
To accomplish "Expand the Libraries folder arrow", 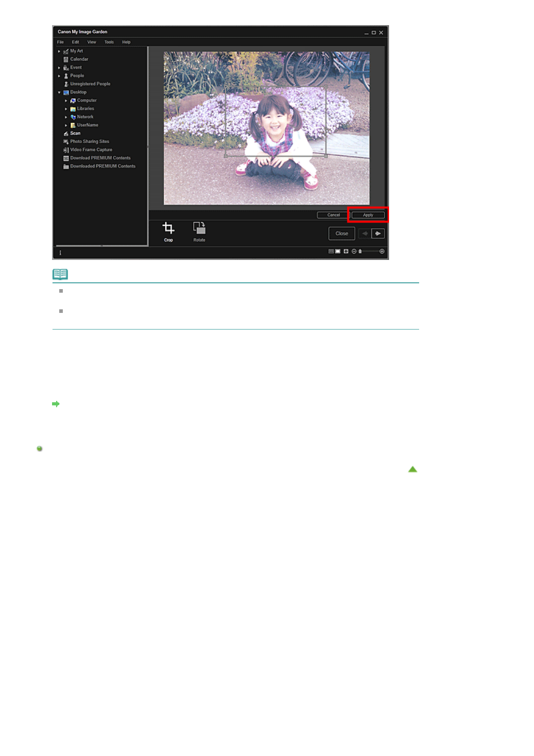I will click(x=66, y=109).
